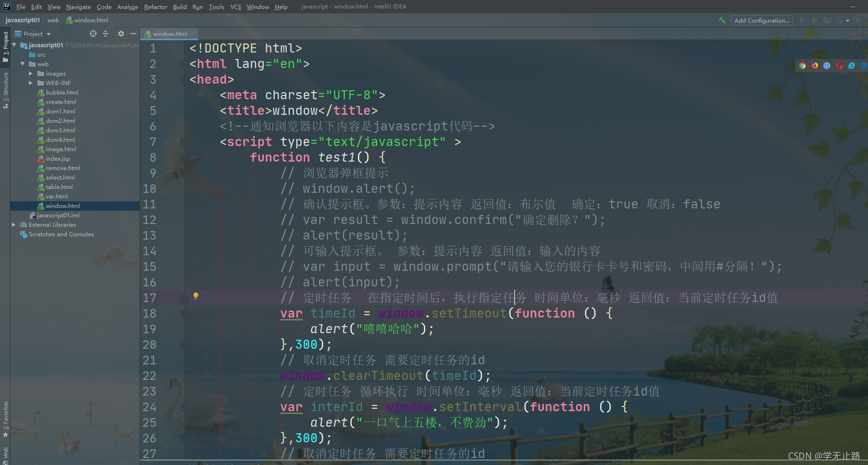Expand the images folder
The image size is (868, 465).
[x=31, y=73]
